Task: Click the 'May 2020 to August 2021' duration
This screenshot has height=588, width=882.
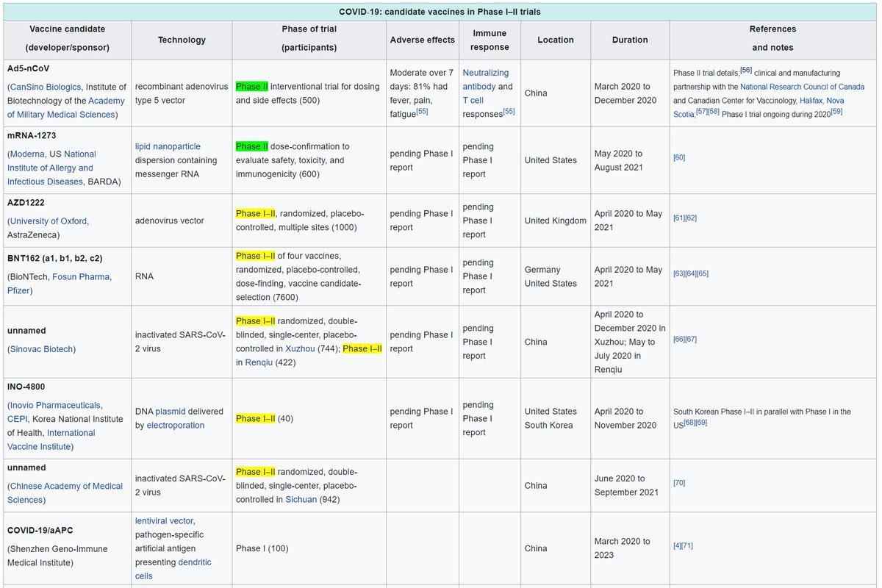Action: click(619, 160)
